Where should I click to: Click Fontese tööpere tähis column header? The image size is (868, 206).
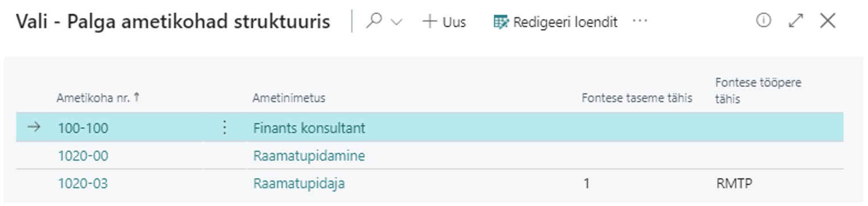[x=758, y=90]
